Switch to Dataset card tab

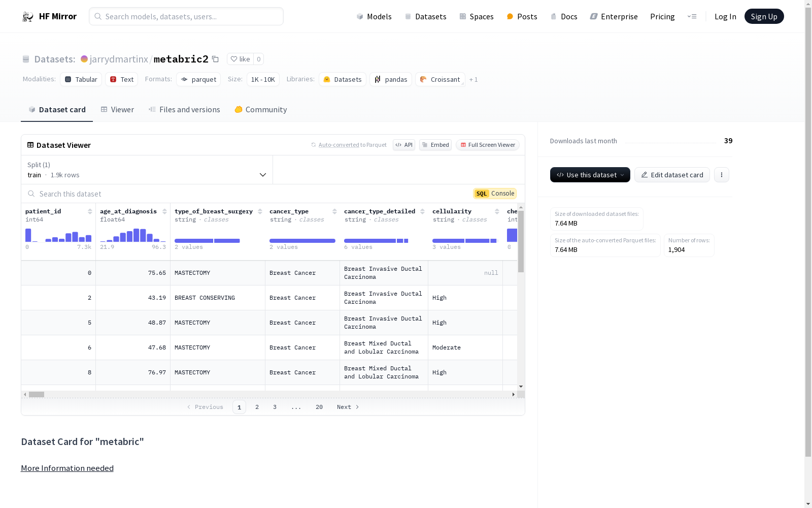(x=57, y=110)
